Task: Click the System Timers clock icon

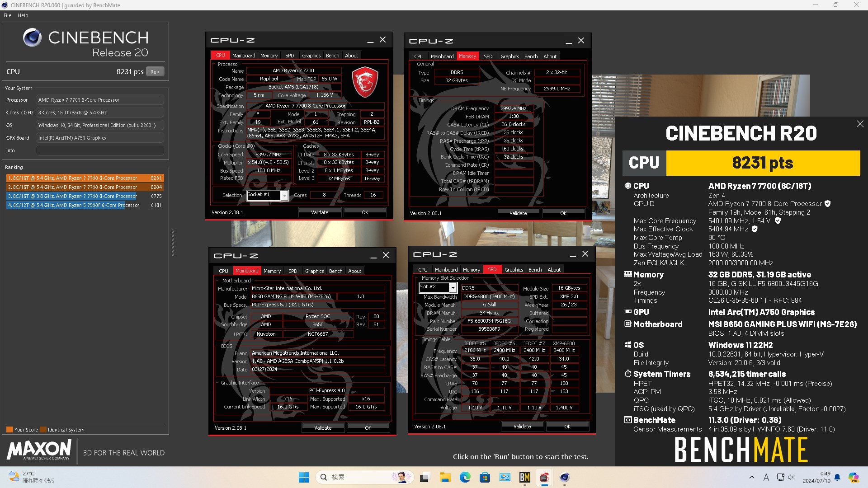Action: (627, 374)
